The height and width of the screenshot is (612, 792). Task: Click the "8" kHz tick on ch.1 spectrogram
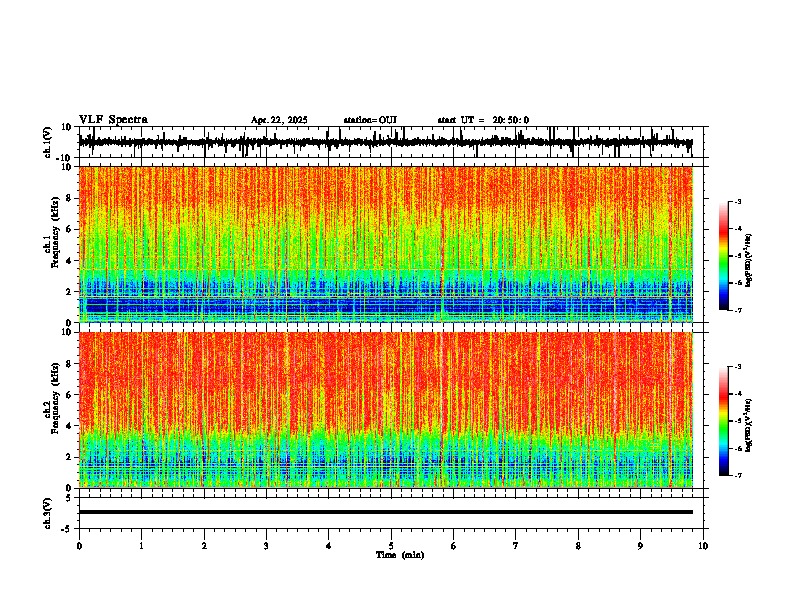click(x=70, y=198)
